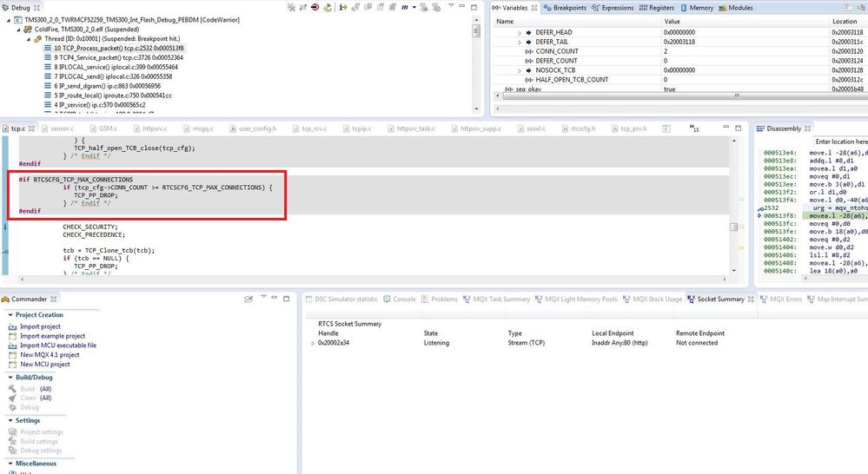The width and height of the screenshot is (868, 474).
Task: Collapse the Project Creation section
Action: coord(10,315)
